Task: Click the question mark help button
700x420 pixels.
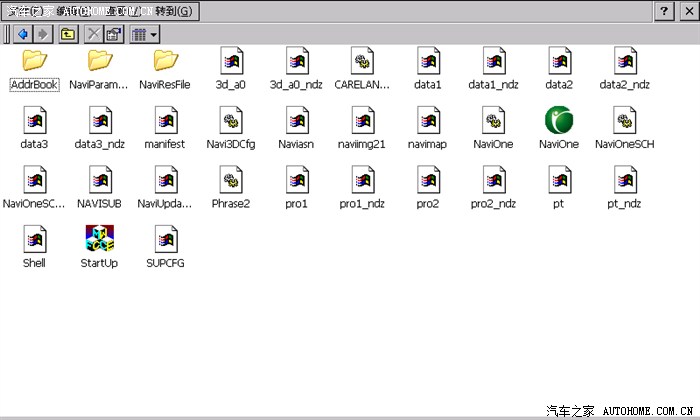Action: [664, 11]
